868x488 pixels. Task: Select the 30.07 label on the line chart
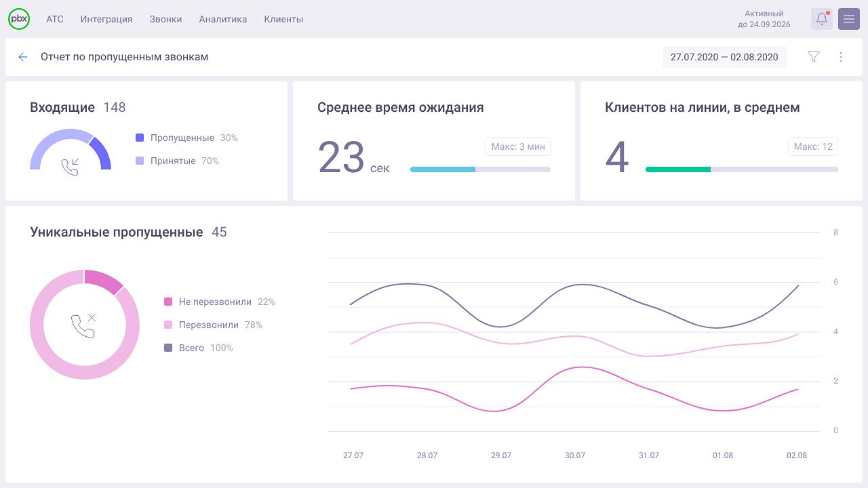pyautogui.click(x=574, y=455)
